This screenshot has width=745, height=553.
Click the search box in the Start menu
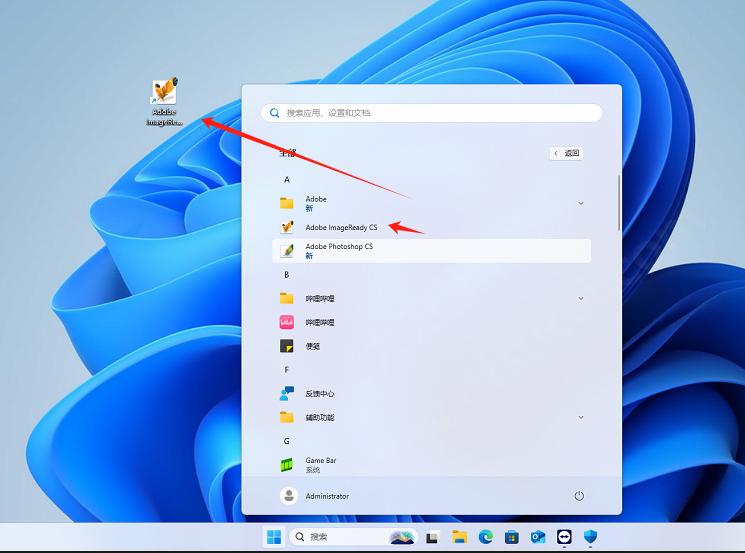tap(431, 113)
